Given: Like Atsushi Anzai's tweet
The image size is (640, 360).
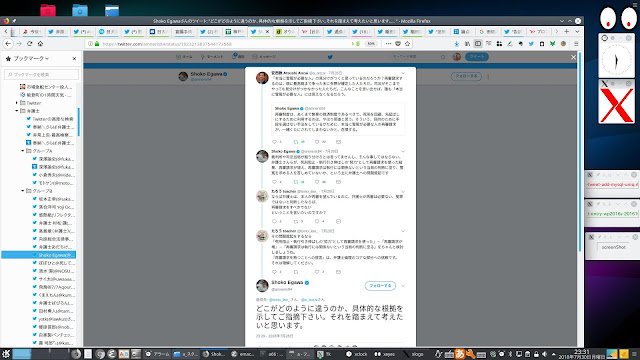Looking at the screenshot, I should pyautogui.click(x=317, y=142).
